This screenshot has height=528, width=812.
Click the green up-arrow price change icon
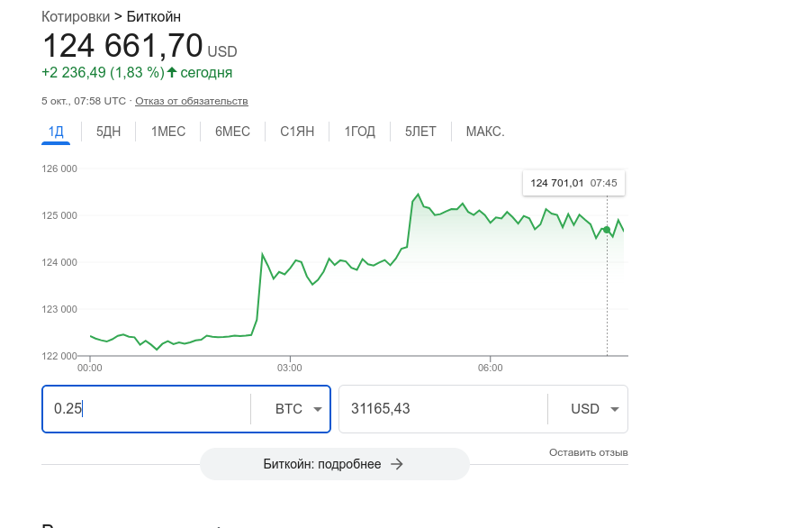point(172,72)
